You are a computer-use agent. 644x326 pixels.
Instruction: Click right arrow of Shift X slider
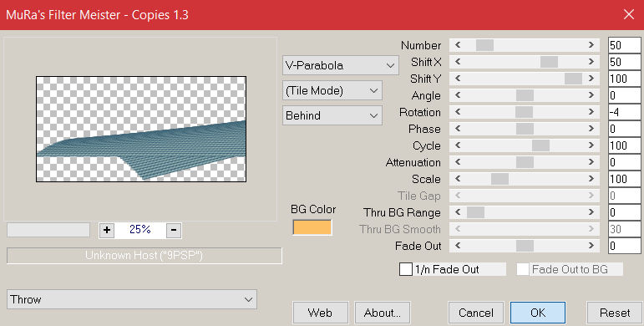(x=591, y=62)
